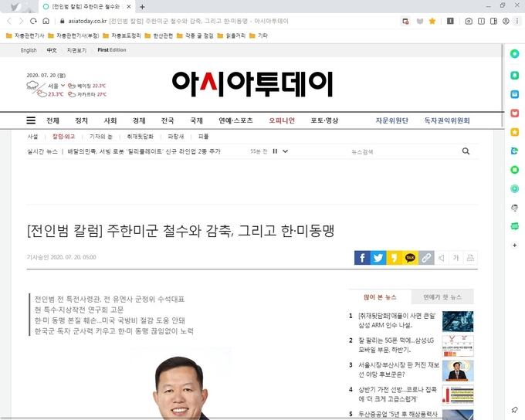Open the 포토·영상 menu section
This screenshot has height=420, width=525.
coord(324,120)
